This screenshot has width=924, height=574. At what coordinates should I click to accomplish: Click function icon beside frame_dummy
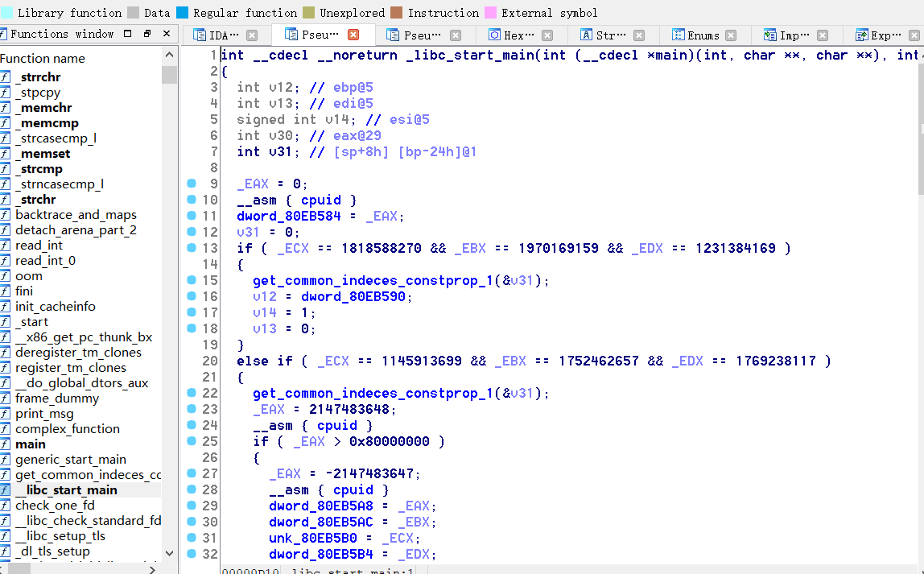pyautogui.click(x=6, y=398)
